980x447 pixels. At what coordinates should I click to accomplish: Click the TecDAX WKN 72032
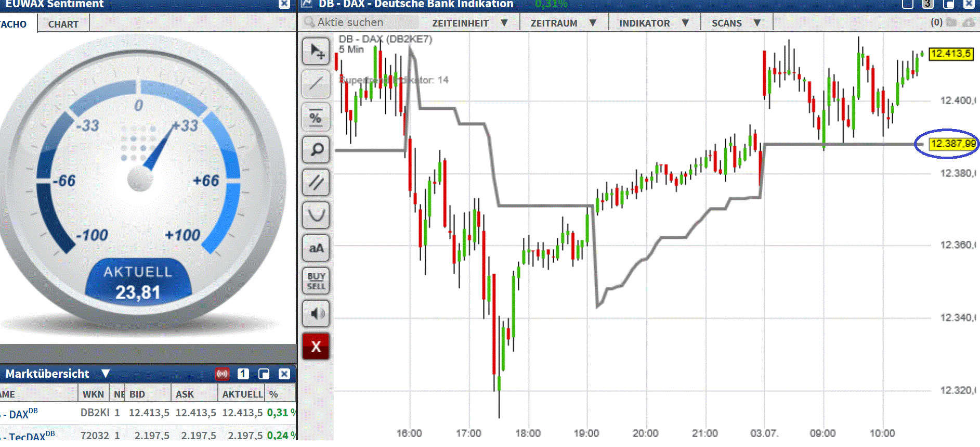point(95,435)
